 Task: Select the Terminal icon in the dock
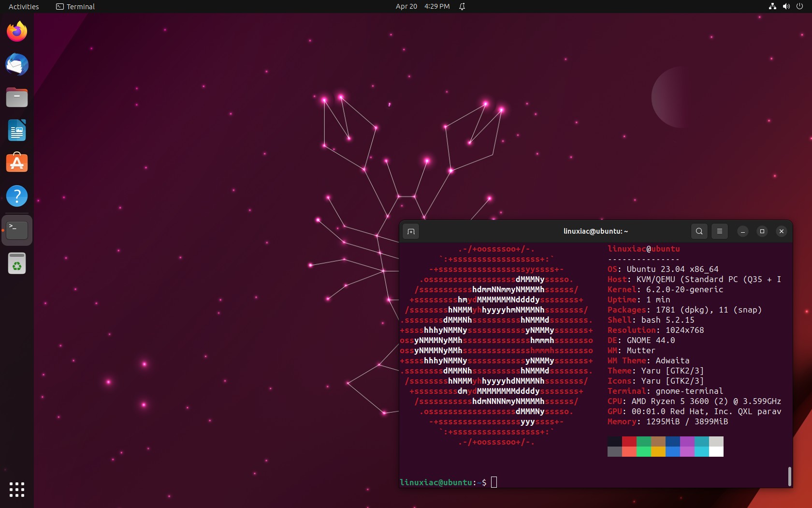coord(17,230)
